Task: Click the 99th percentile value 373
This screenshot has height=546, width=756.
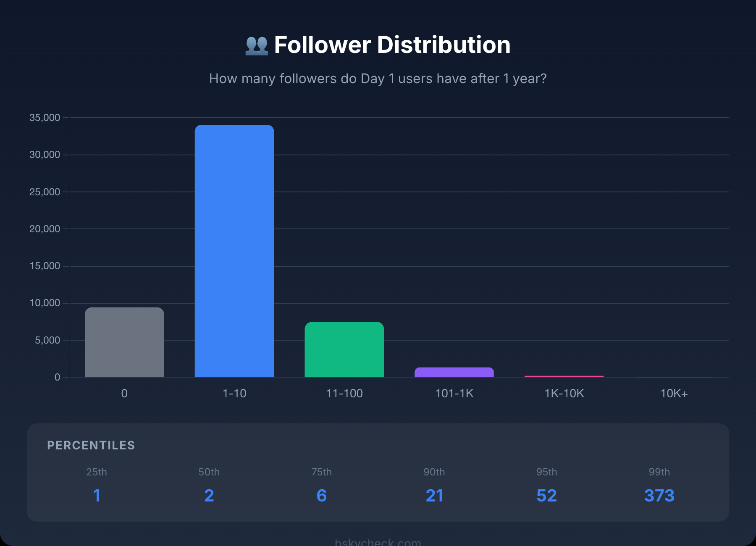Action: tap(659, 496)
